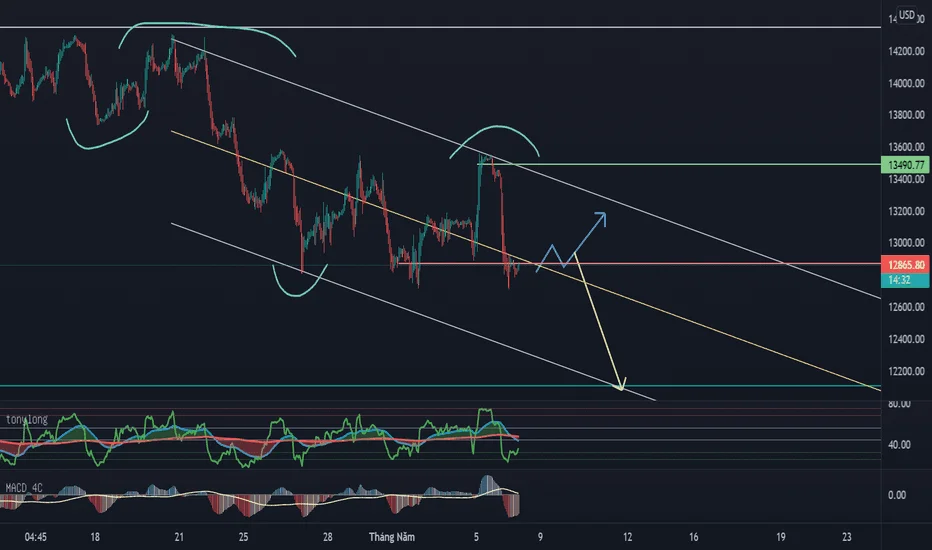Select the tonylong indicator label
932x550 pixels.
(27, 420)
